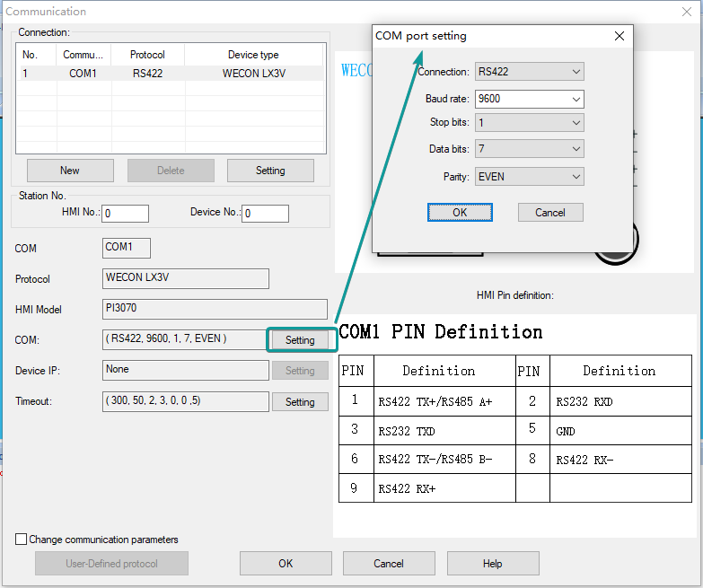Close the COM port setting dialog

619,36
